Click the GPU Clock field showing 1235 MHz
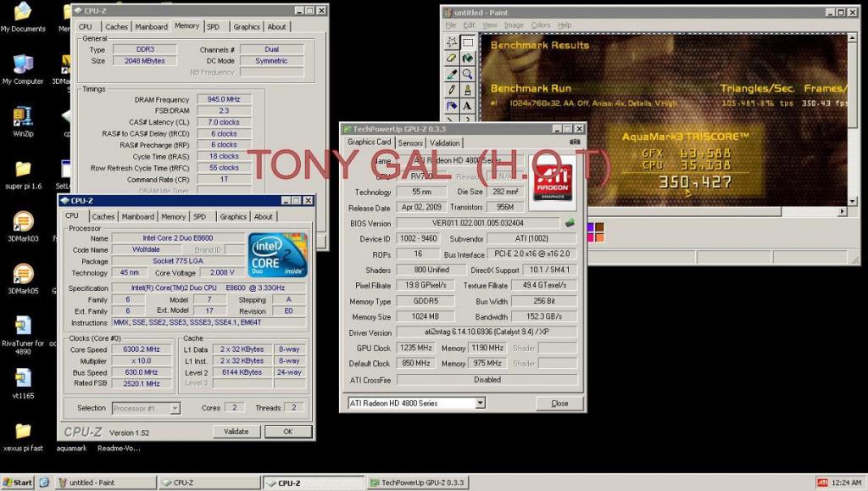 coord(415,348)
